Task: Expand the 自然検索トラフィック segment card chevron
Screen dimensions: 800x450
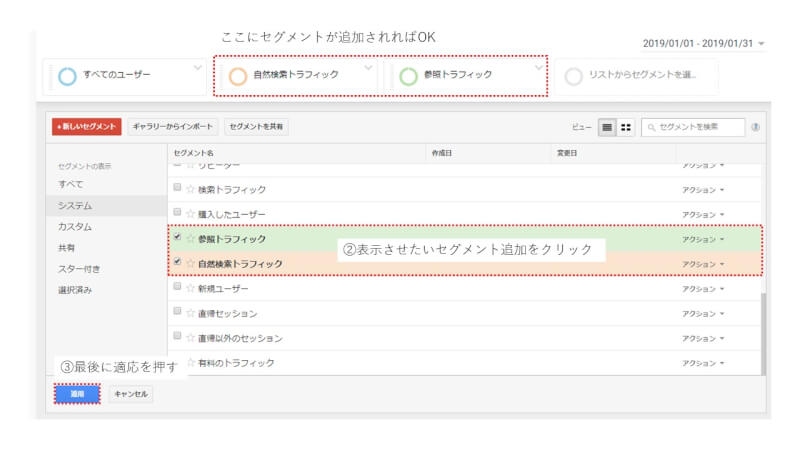Action: 368,68
